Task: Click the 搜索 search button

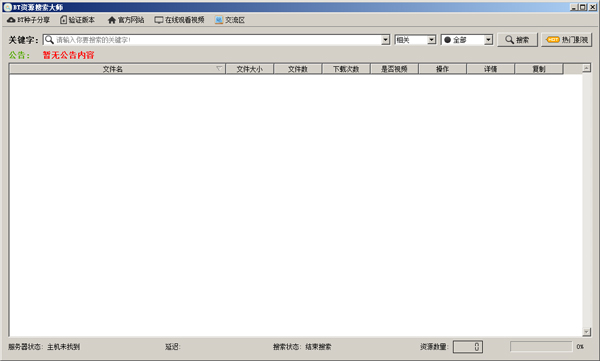Action: pyautogui.click(x=517, y=40)
